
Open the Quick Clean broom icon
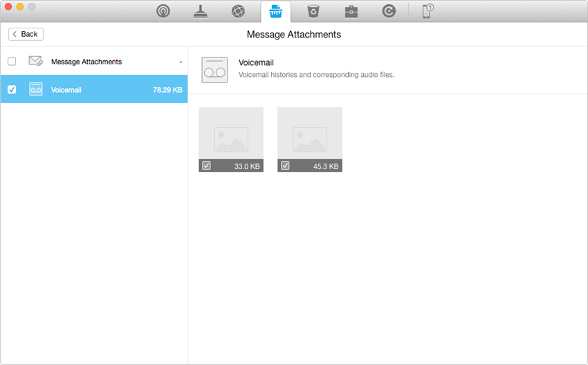201,11
